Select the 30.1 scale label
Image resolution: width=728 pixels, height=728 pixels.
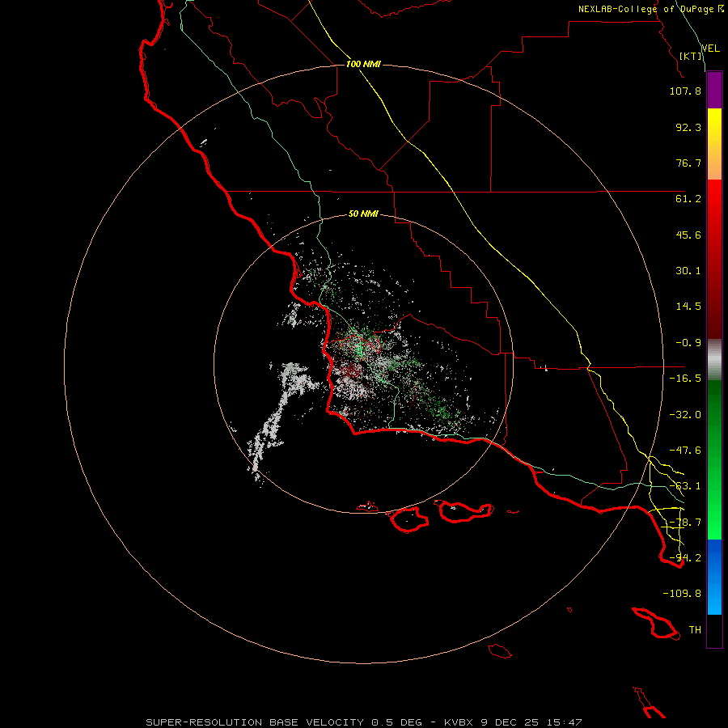[x=688, y=271]
